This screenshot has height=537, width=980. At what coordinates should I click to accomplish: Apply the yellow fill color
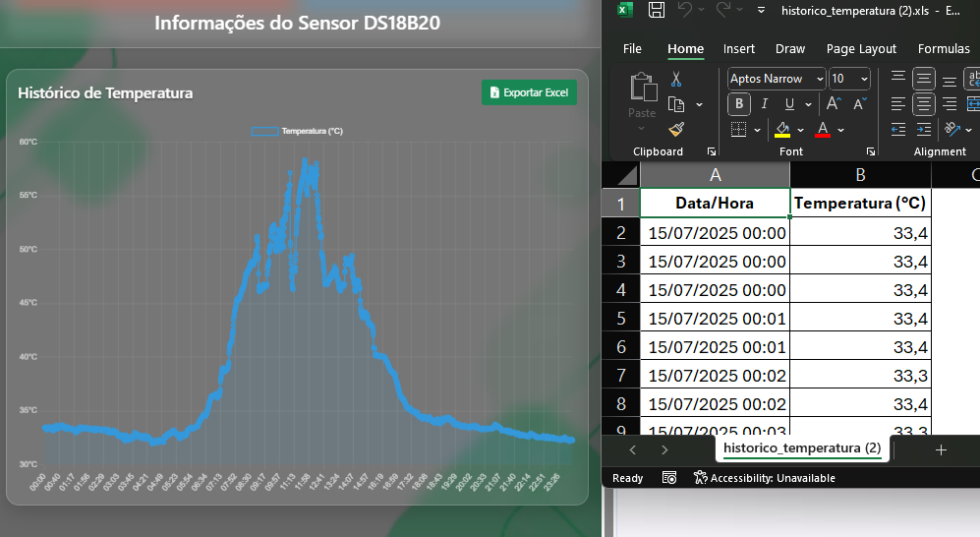[x=782, y=129]
